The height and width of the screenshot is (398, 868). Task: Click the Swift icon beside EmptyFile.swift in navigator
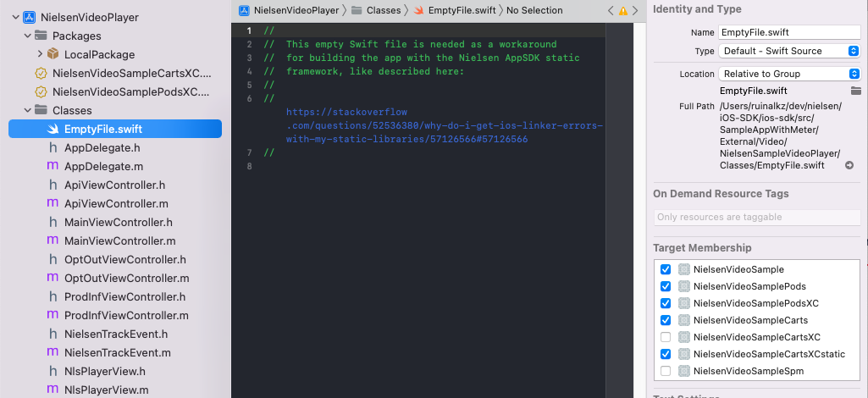tap(53, 129)
